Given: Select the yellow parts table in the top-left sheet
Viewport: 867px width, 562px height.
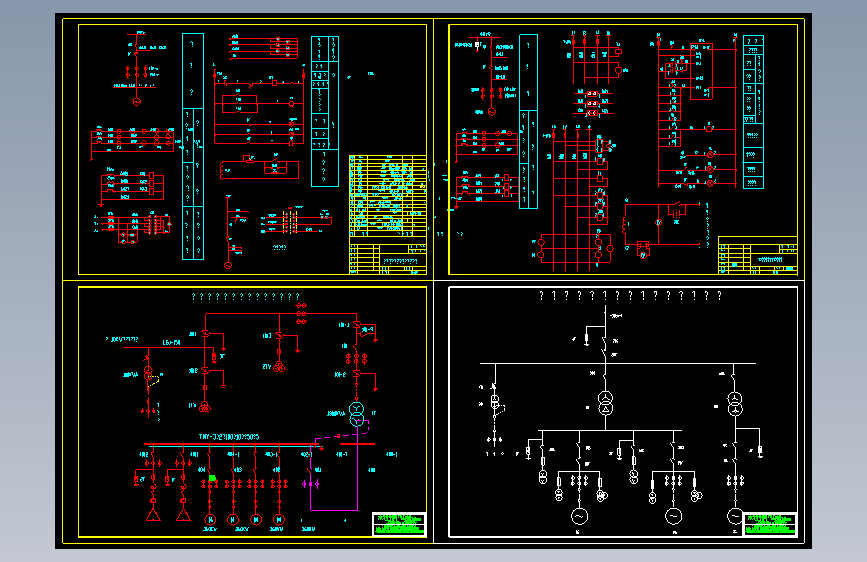Looking at the screenshot, I should click(388, 196).
